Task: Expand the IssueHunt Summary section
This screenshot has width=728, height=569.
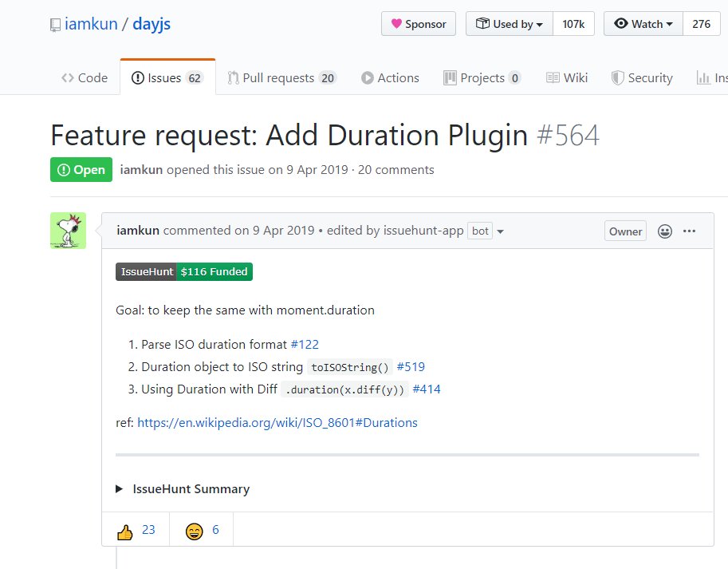Action: pyautogui.click(x=183, y=488)
